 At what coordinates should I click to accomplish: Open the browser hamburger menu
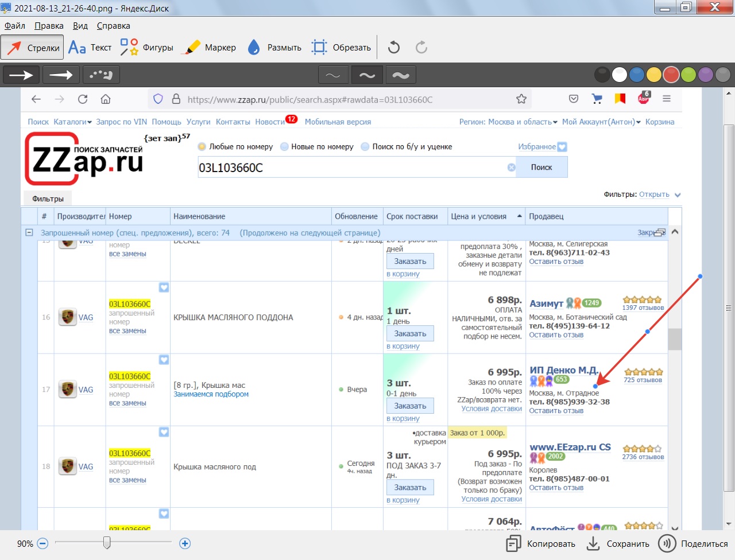[667, 99]
